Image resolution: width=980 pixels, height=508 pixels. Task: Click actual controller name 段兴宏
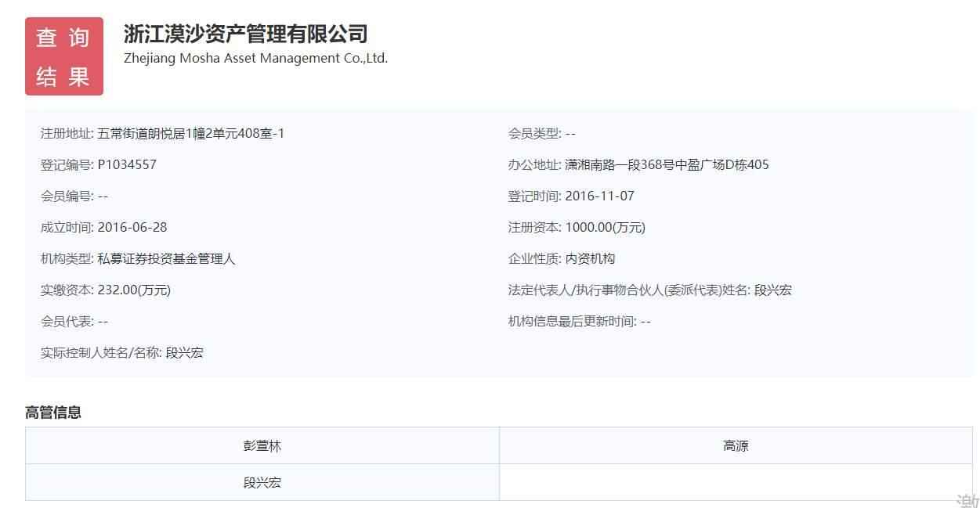tap(184, 353)
